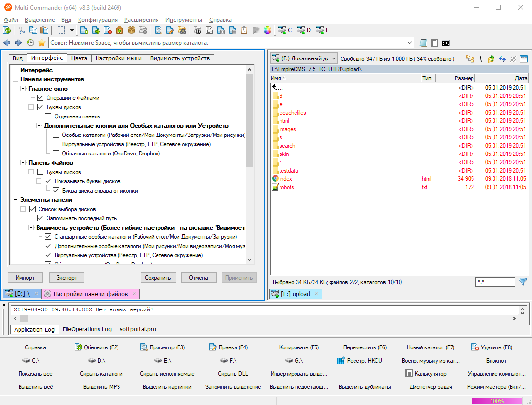Switch to the 'Настройки мыши' tab
Screen dimensions: 532x405
pos(118,58)
